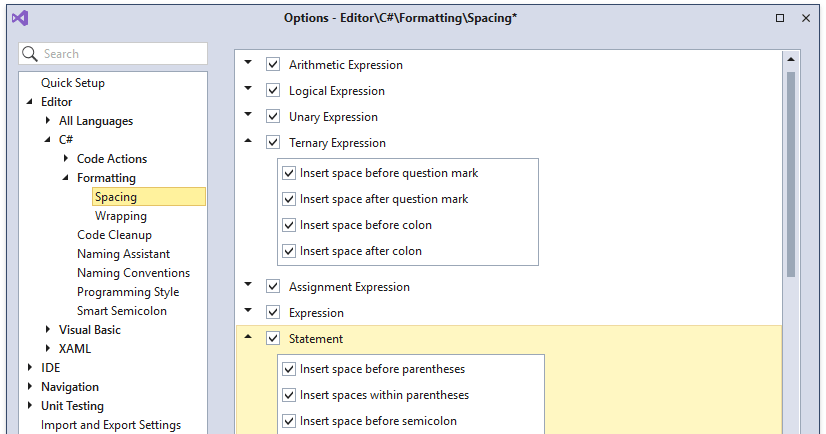
Task: Collapse the Ternary Expression section
Action: pos(248,142)
